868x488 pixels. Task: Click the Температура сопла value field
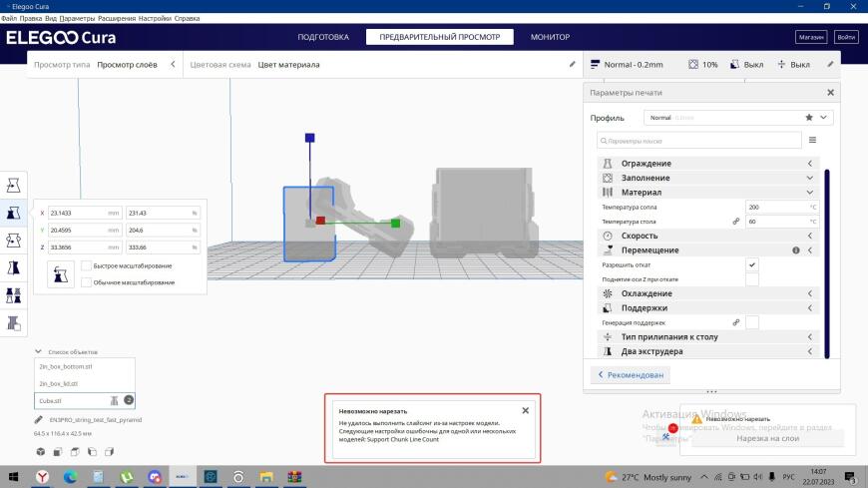pyautogui.click(x=781, y=208)
